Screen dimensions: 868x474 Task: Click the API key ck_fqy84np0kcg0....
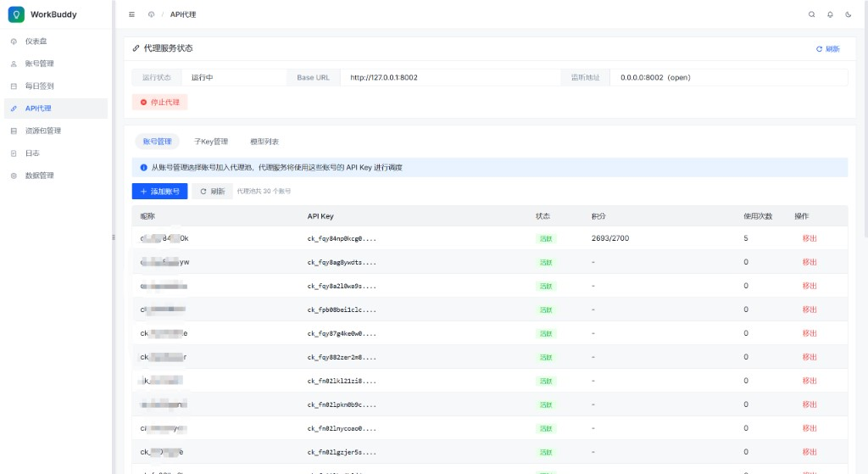[x=342, y=239]
